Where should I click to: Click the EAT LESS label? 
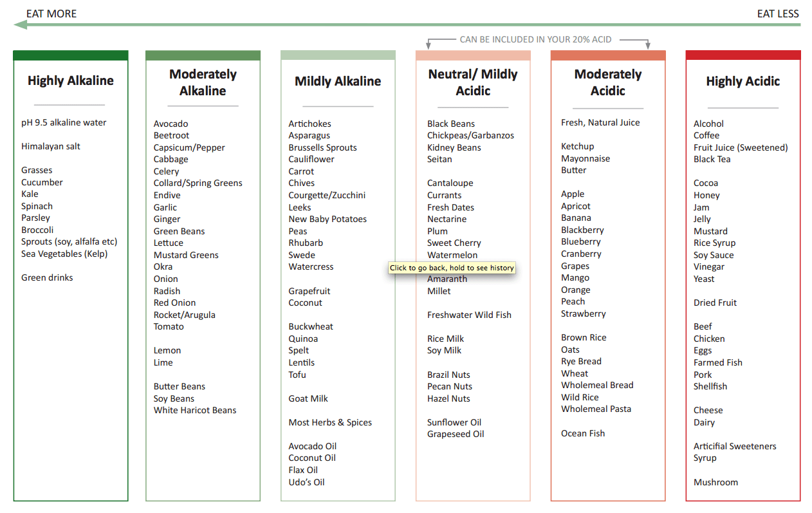pos(777,14)
